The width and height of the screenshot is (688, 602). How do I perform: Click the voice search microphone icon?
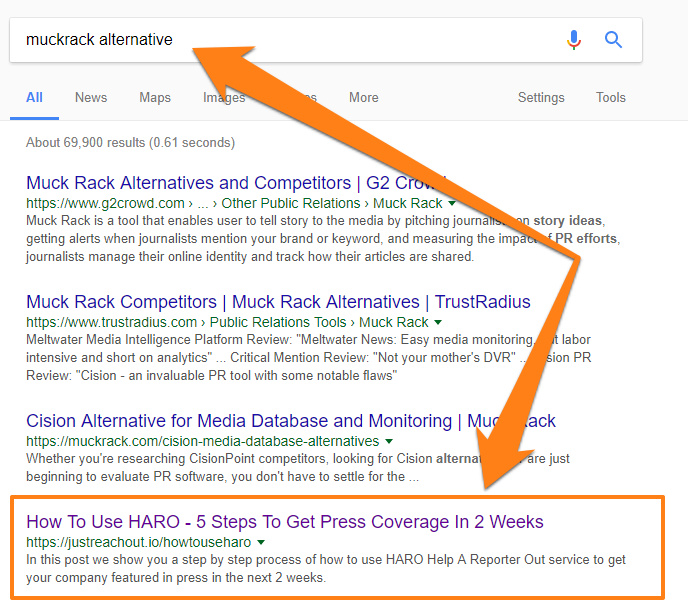[x=574, y=40]
